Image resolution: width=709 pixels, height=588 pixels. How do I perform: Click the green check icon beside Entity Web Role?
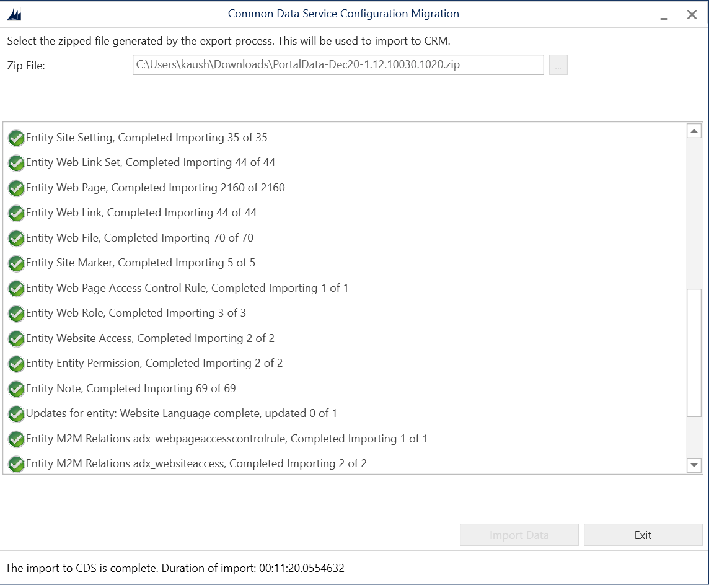click(16, 314)
